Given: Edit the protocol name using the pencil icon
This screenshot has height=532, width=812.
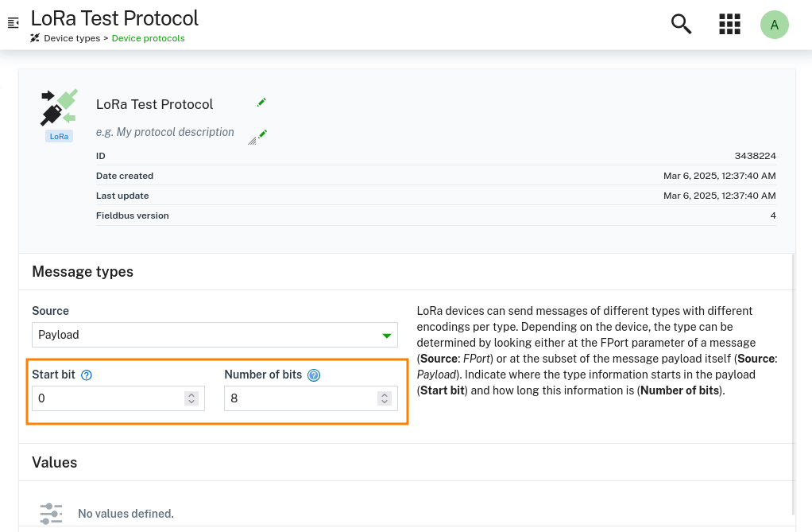Looking at the screenshot, I should click(x=261, y=102).
